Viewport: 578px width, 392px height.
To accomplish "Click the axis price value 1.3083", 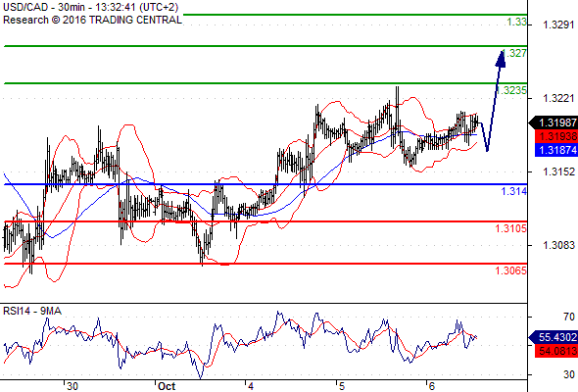I will pos(558,245).
